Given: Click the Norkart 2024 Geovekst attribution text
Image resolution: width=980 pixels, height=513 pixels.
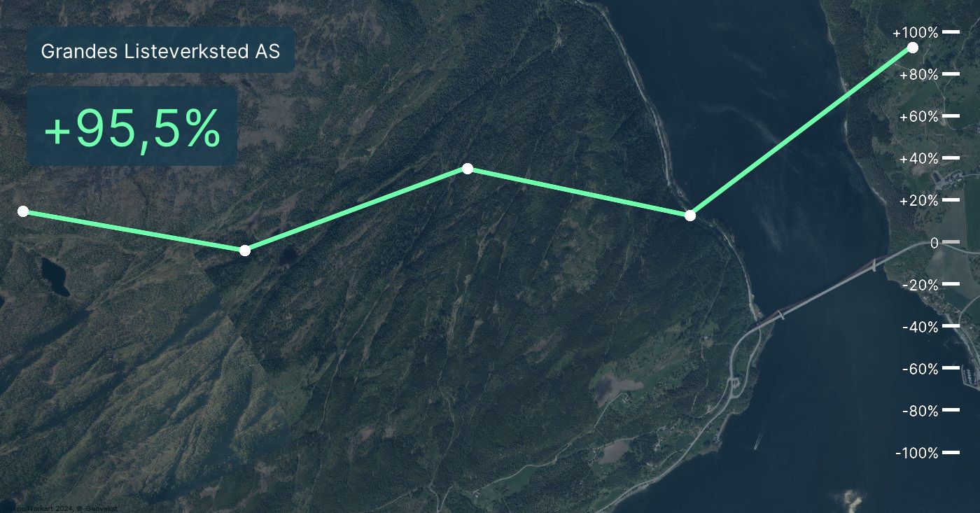Looking at the screenshot, I should (x=59, y=509).
